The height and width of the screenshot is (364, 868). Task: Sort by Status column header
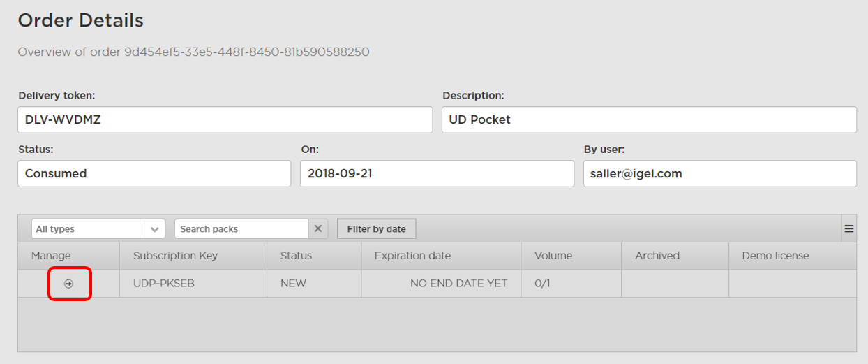(x=296, y=256)
